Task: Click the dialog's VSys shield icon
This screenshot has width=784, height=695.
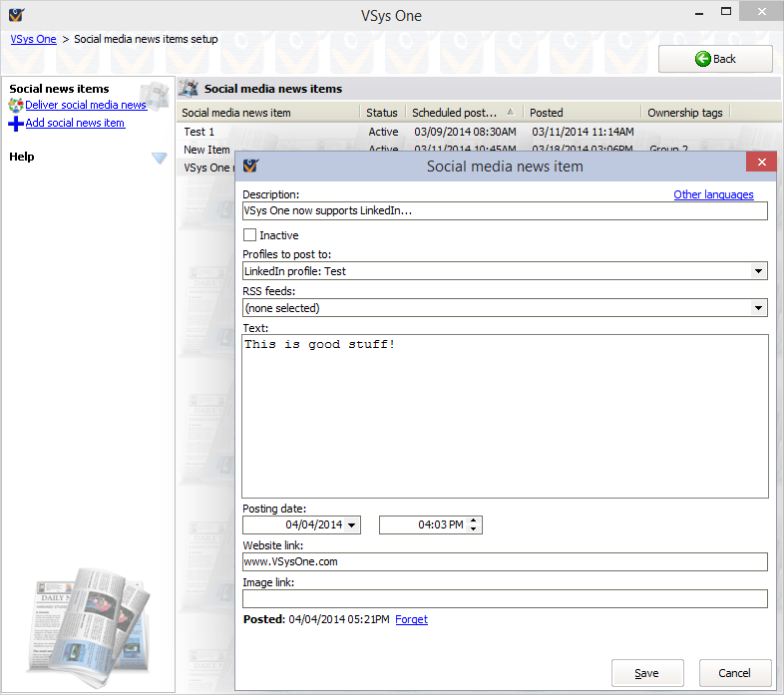Action: coord(250,166)
